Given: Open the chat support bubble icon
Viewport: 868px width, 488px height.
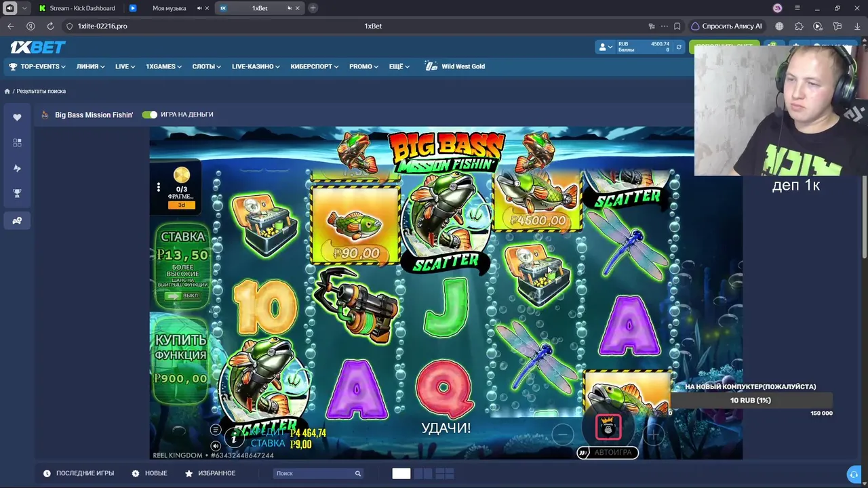Looking at the screenshot, I should click(x=854, y=474).
